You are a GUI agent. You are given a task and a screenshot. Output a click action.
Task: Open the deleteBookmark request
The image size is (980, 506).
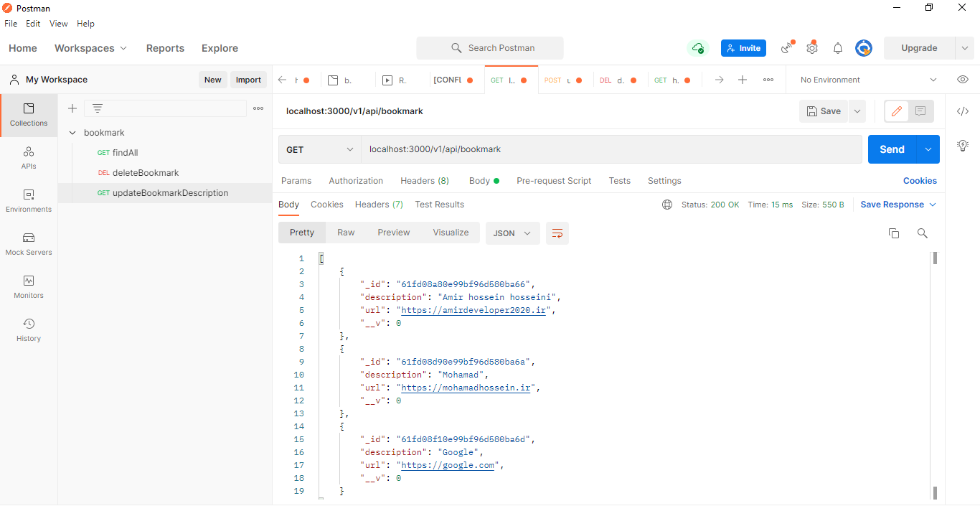tap(146, 173)
